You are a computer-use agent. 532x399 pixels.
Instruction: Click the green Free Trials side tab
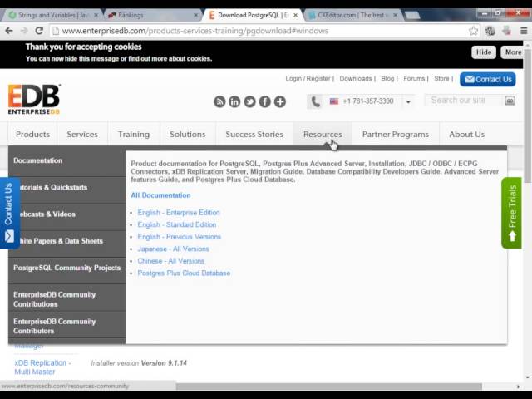point(512,213)
